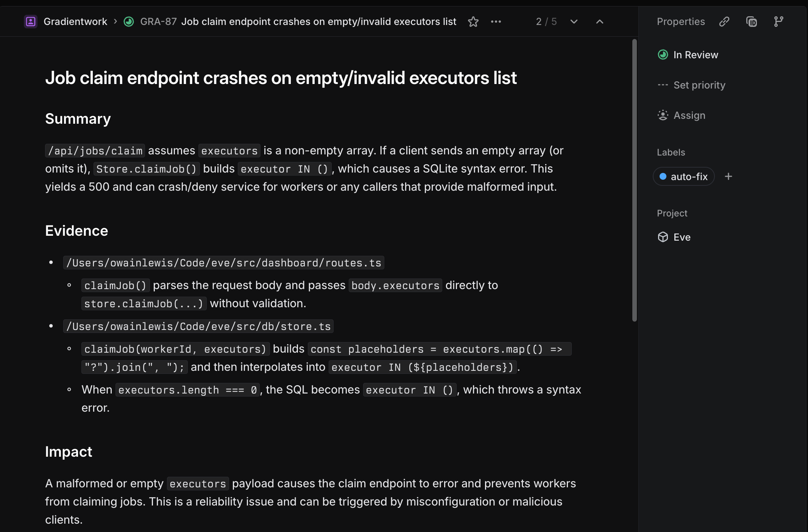Click the Properties panel header
Viewport: 808px width, 532px height.
pyautogui.click(x=680, y=22)
